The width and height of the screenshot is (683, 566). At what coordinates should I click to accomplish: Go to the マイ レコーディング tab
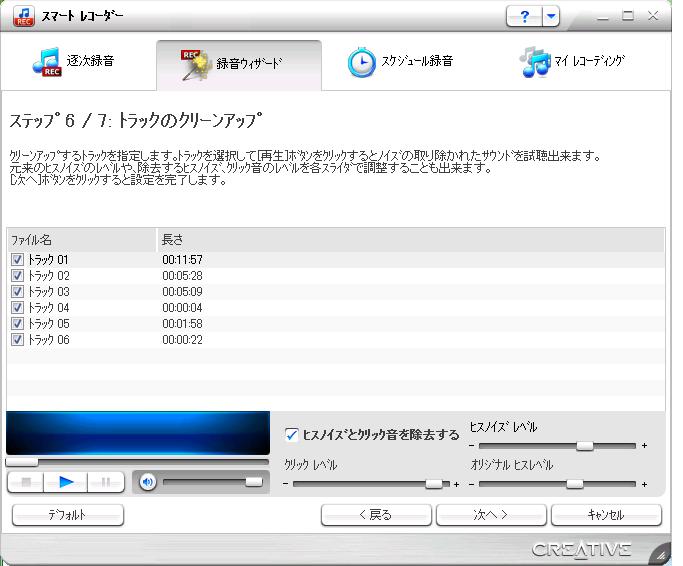pyautogui.click(x=573, y=62)
